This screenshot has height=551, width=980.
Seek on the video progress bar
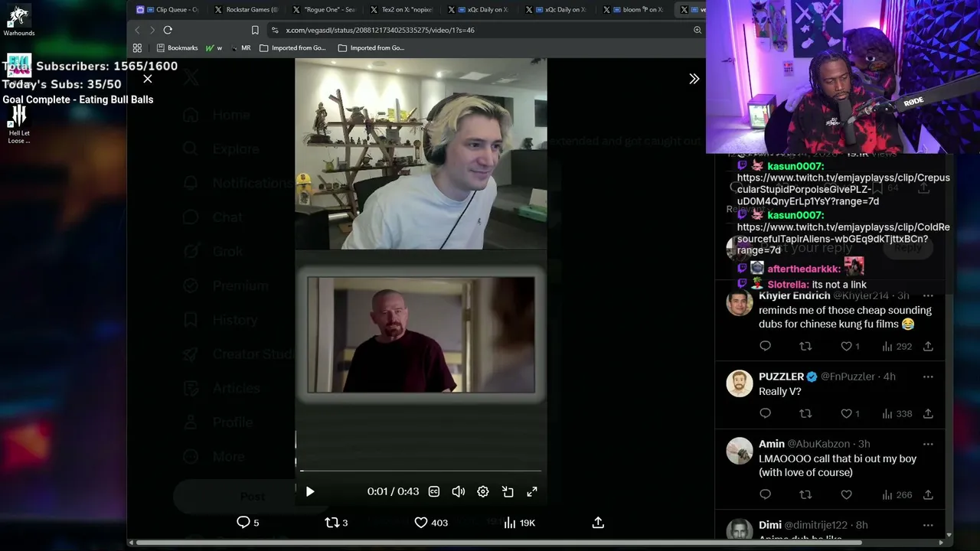click(x=420, y=471)
